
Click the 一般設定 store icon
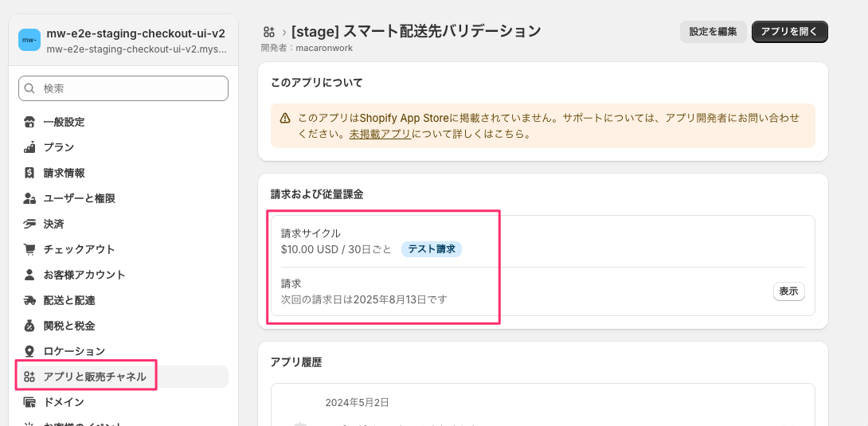tap(29, 122)
